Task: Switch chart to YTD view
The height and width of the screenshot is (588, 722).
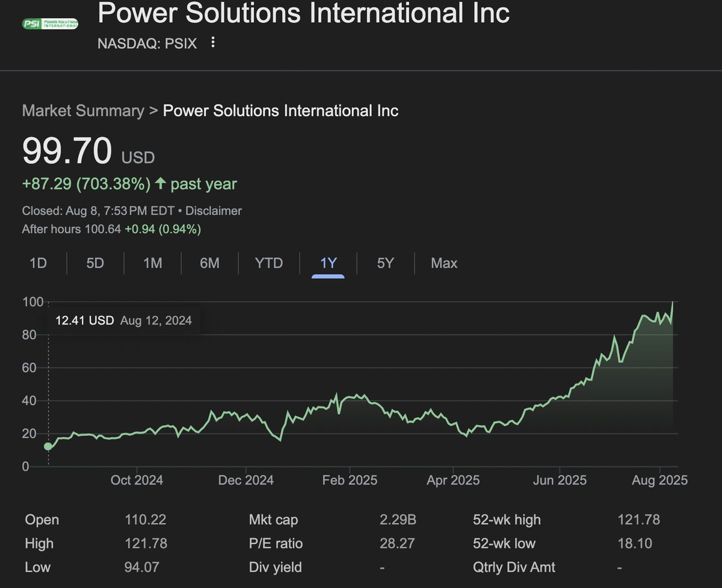Action: 268,263
